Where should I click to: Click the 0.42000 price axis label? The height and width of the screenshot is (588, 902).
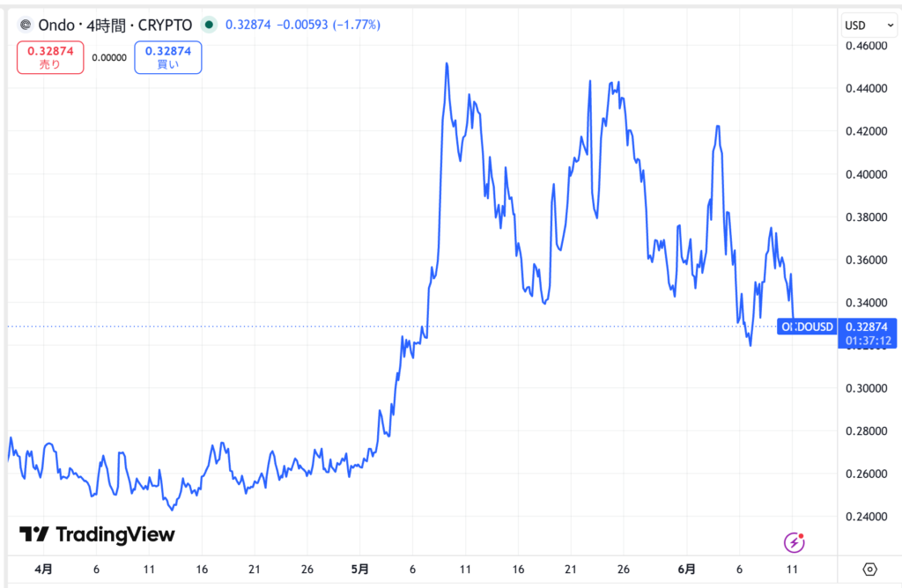point(867,131)
